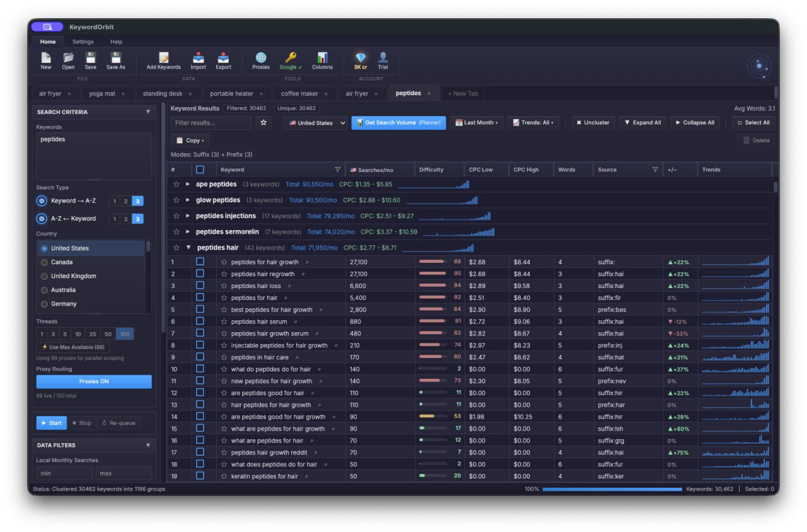Select the United Kingdom radio button
The height and width of the screenshot is (532, 807).
coord(44,276)
